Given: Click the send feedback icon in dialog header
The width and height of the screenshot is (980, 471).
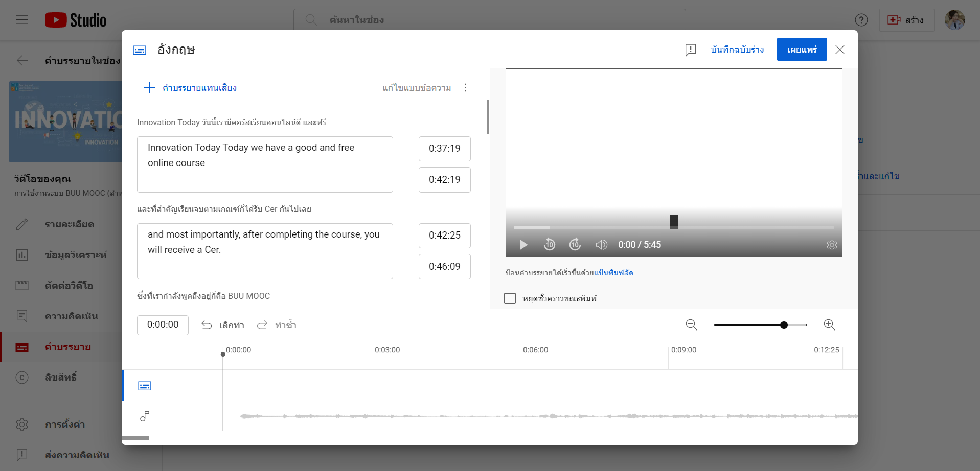Looking at the screenshot, I should point(690,50).
